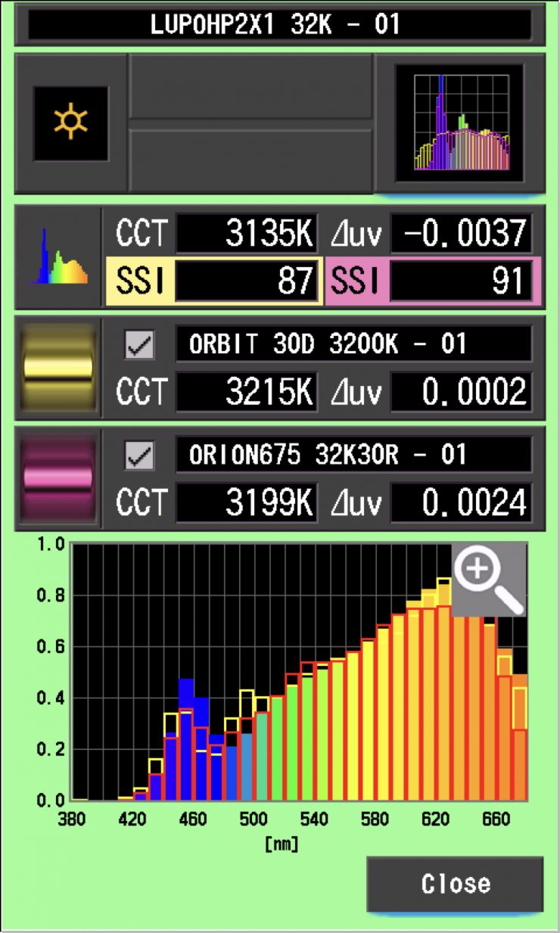Tap the 3135K CCT value
Image resolution: width=560 pixels, height=933 pixels.
tap(246, 235)
